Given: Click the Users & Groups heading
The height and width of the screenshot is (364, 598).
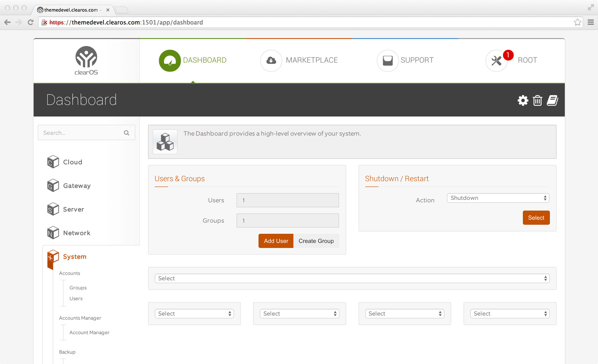Looking at the screenshot, I should pyautogui.click(x=180, y=179).
